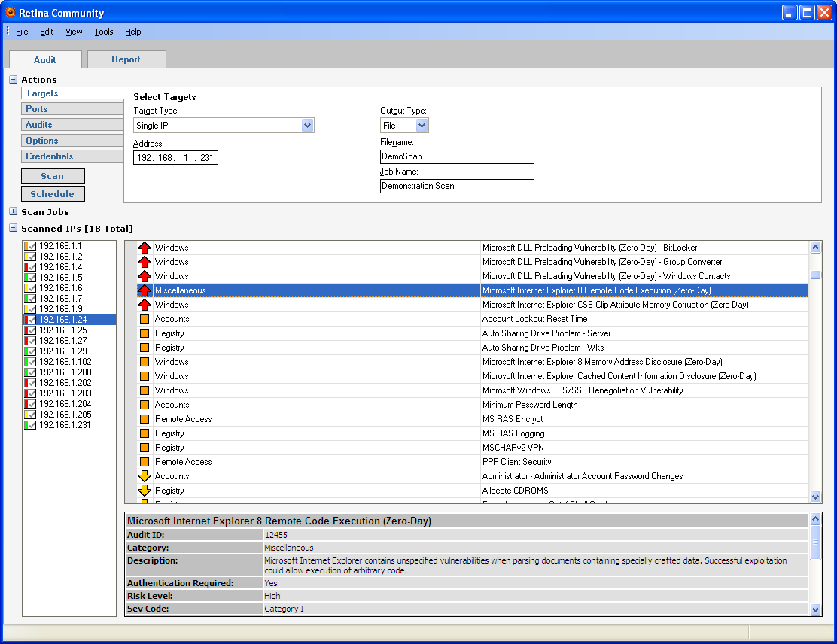Click orange square icon next to MS RAS Encrypt
Viewport: 837px width, 644px height.
[x=144, y=419]
